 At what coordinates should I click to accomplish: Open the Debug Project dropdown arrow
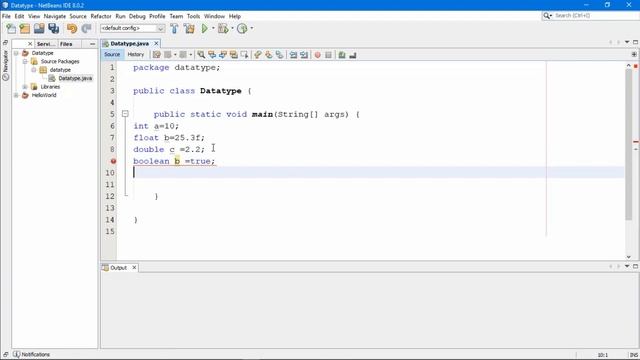click(x=232, y=28)
